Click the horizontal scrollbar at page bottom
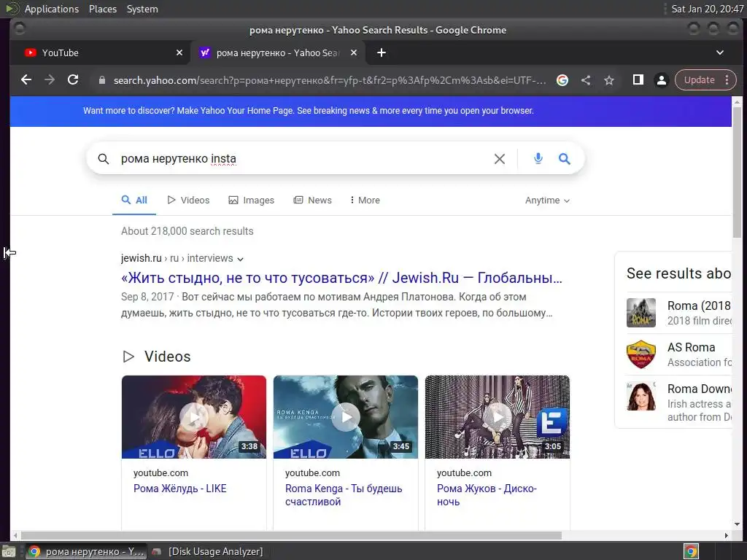This screenshot has width=747, height=560. pyautogui.click(x=290, y=536)
